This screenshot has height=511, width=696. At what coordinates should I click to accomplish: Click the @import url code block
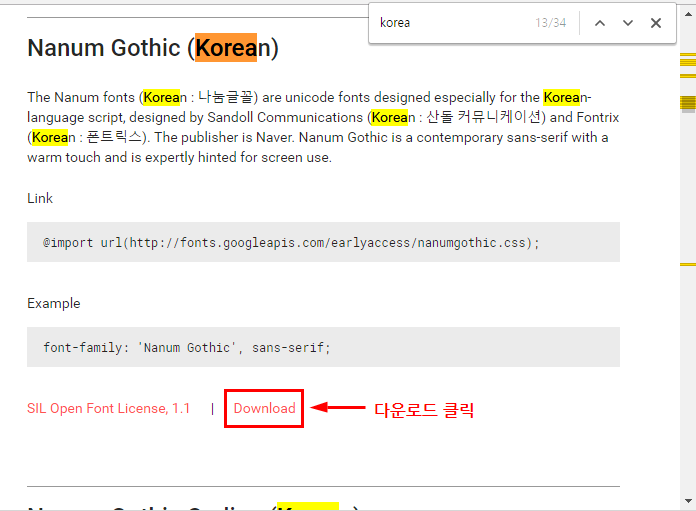pyautogui.click(x=323, y=242)
